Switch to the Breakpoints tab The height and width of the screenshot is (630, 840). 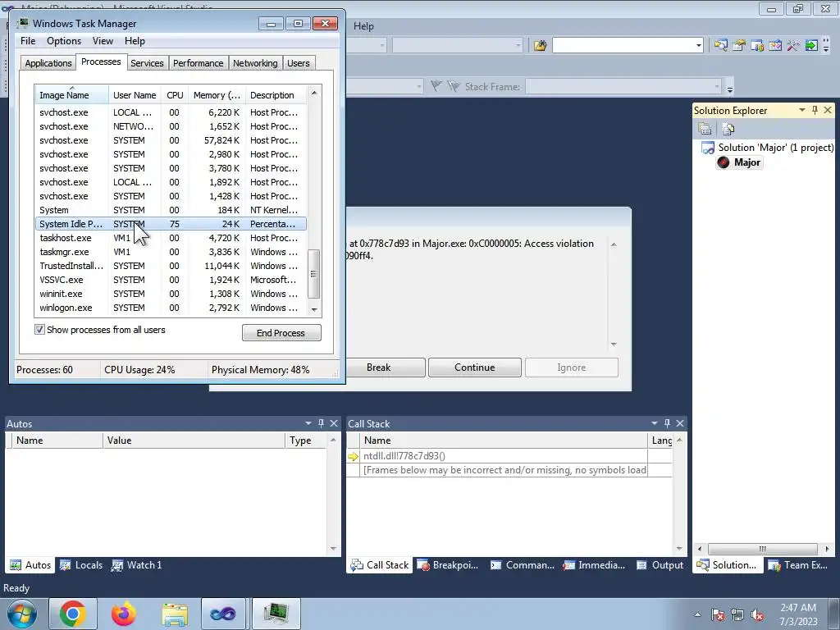pyautogui.click(x=448, y=565)
